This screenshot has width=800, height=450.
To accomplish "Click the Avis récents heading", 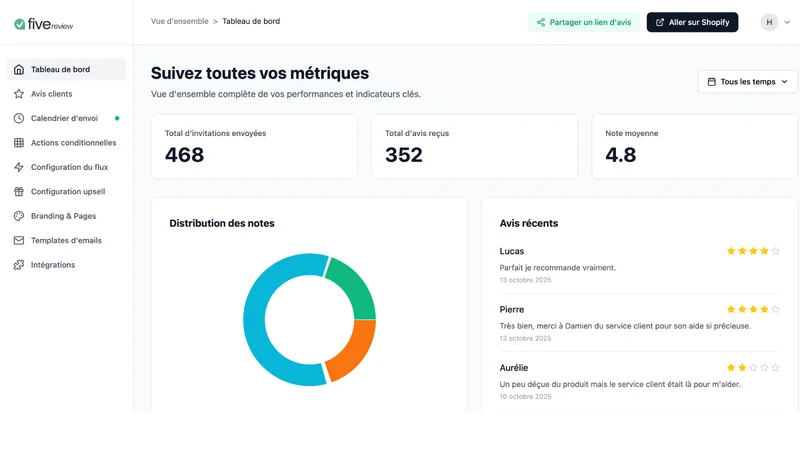I will (529, 223).
